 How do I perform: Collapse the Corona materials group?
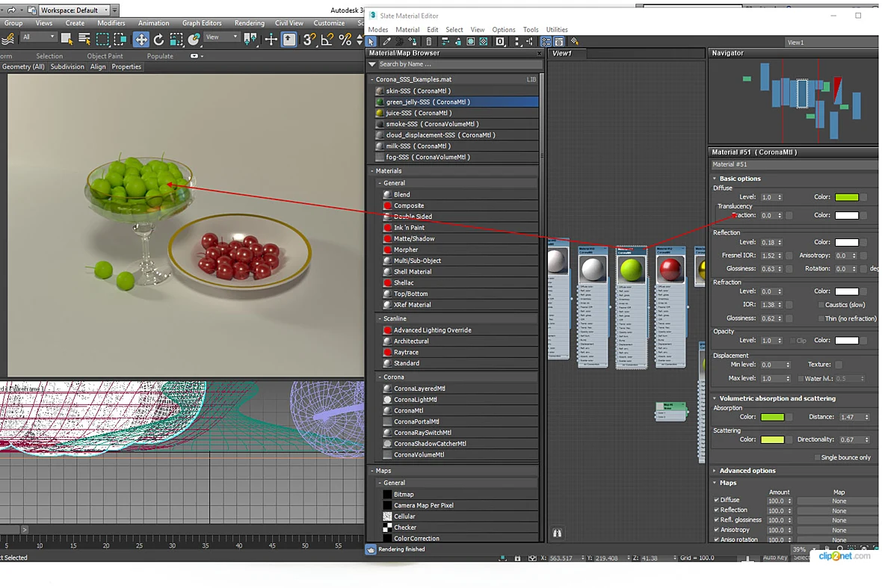[380, 377]
